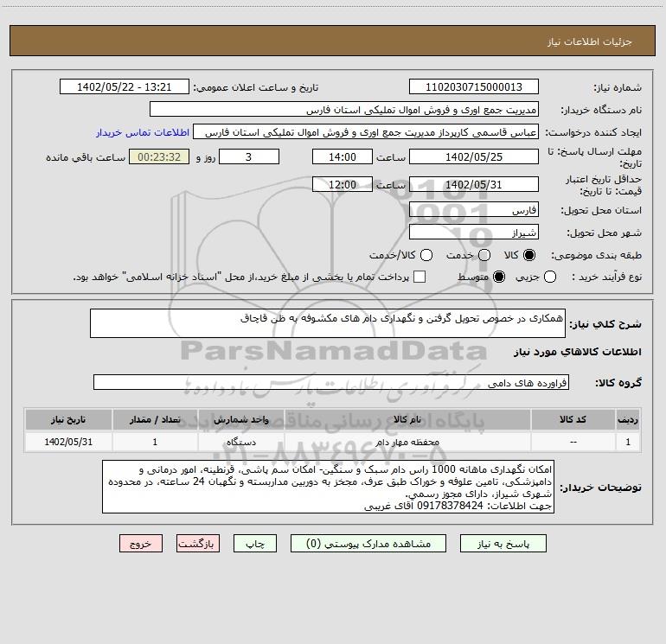Click the دستگاه unit cell
Viewport: 666px width, 644px height.
(x=240, y=442)
